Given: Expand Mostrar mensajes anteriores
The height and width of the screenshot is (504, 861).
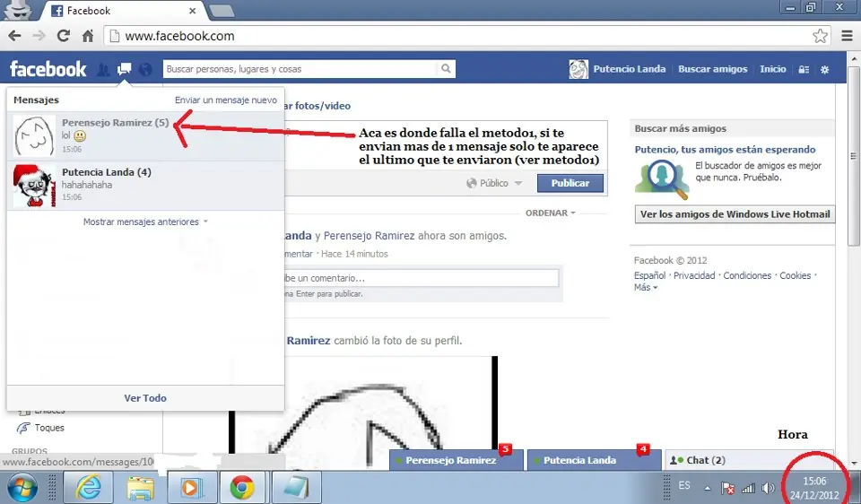Looking at the screenshot, I should pyautogui.click(x=145, y=222).
